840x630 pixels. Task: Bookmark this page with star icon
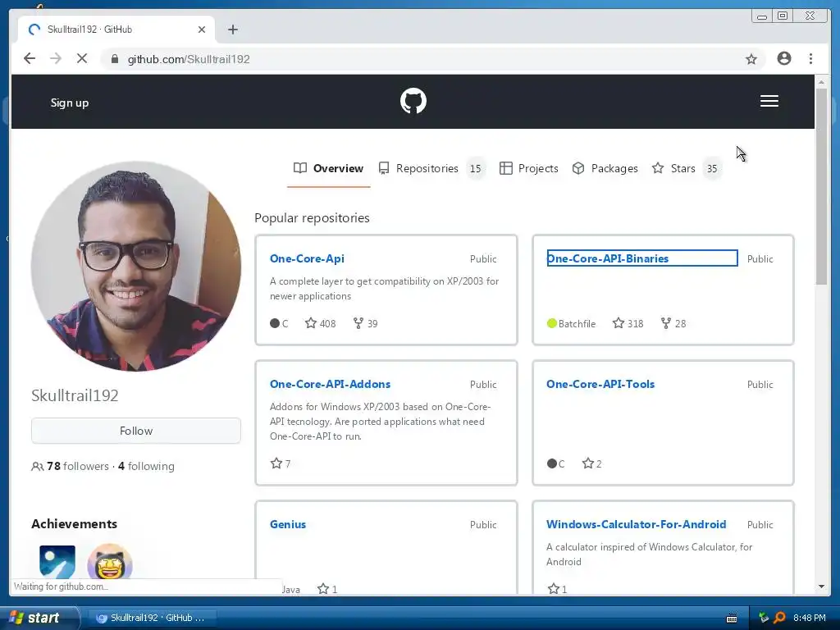point(751,59)
